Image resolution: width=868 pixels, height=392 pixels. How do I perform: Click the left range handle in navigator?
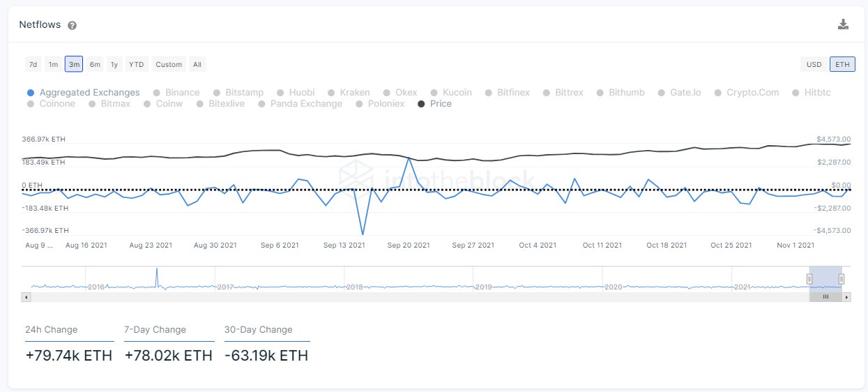pyautogui.click(x=809, y=279)
